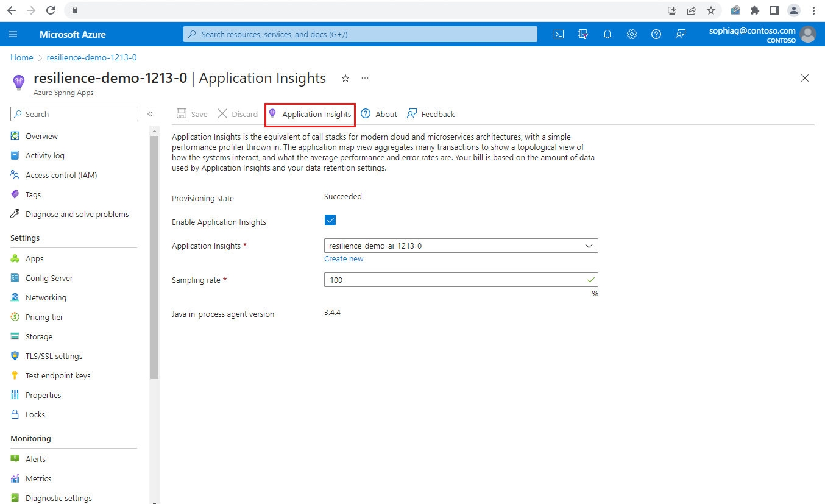Click the Feedback toolbar button
Image resolution: width=825 pixels, height=504 pixels.
pos(431,114)
